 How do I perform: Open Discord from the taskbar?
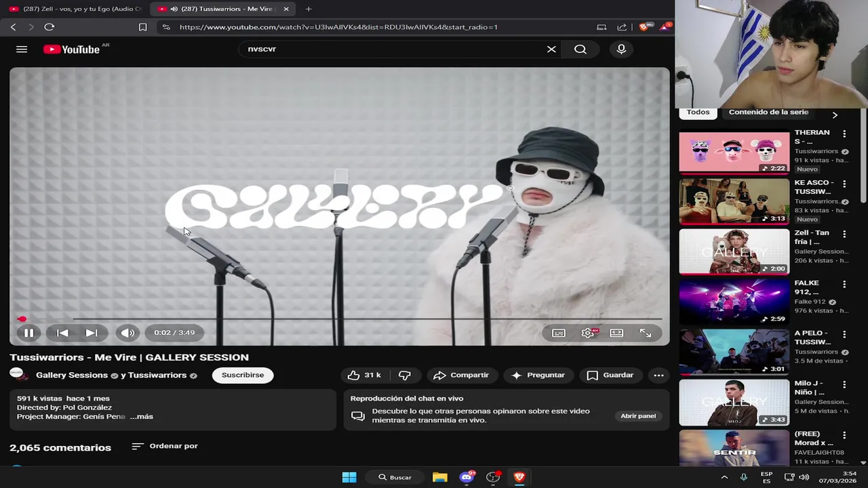467,477
